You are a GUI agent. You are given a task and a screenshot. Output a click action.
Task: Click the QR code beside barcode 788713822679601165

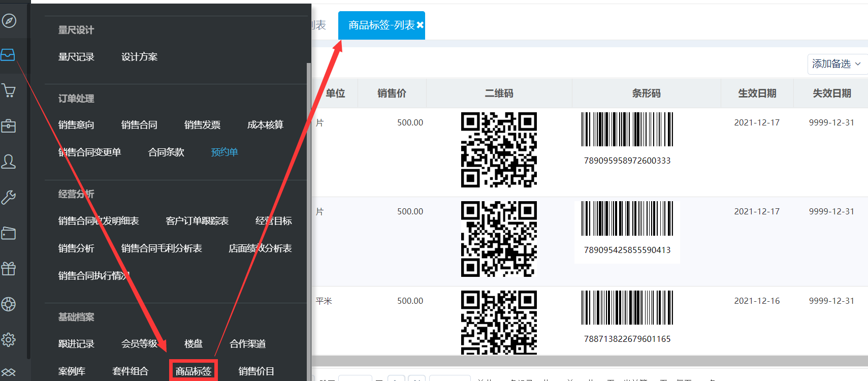499,322
